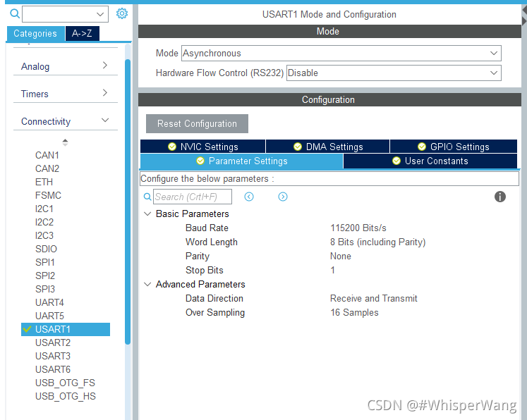
Task: Select CAN1 peripheral
Action: 47,155
